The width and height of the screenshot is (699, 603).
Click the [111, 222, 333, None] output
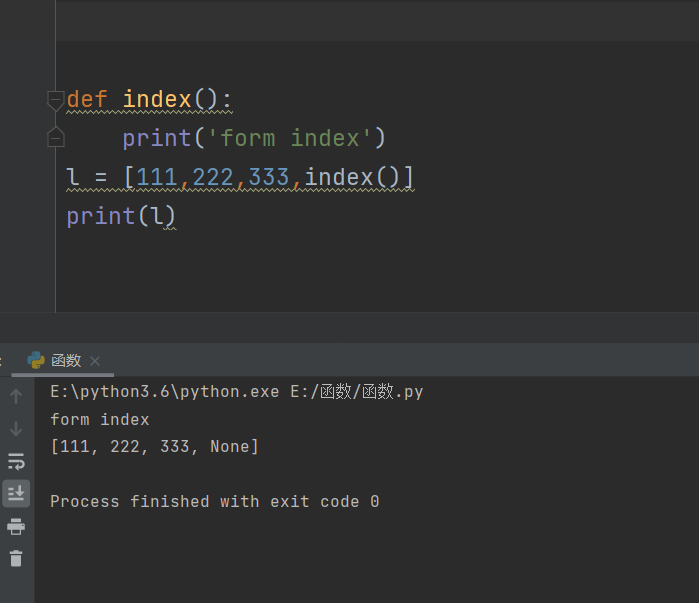click(x=155, y=447)
